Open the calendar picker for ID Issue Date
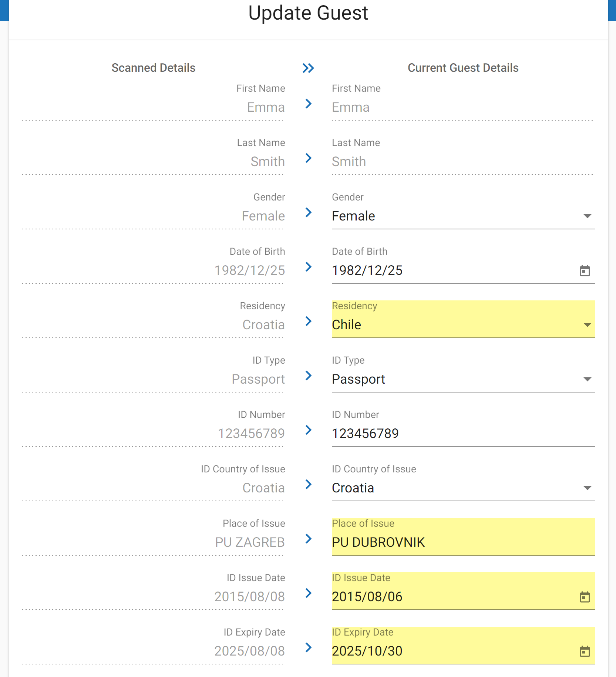616x677 pixels. [585, 596]
